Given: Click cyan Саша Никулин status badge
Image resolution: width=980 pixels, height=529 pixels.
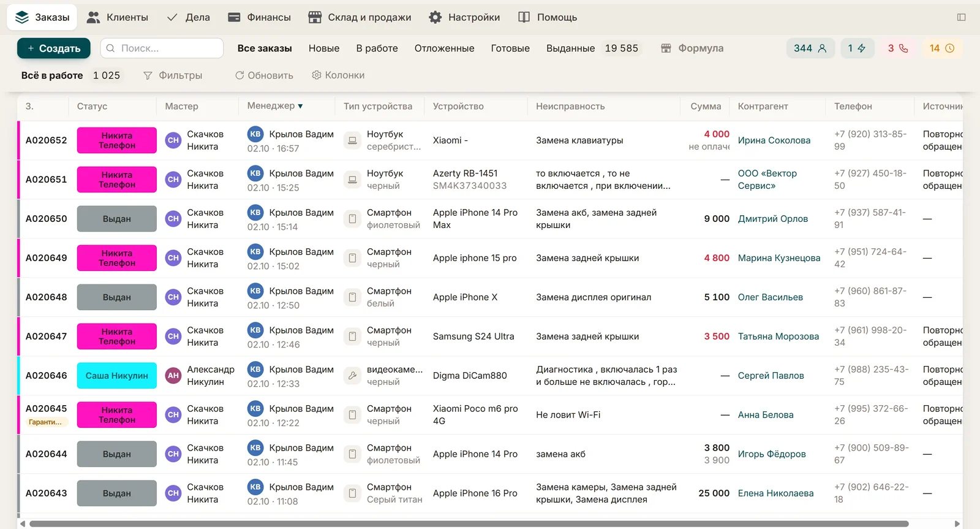Looking at the screenshot, I should (117, 376).
